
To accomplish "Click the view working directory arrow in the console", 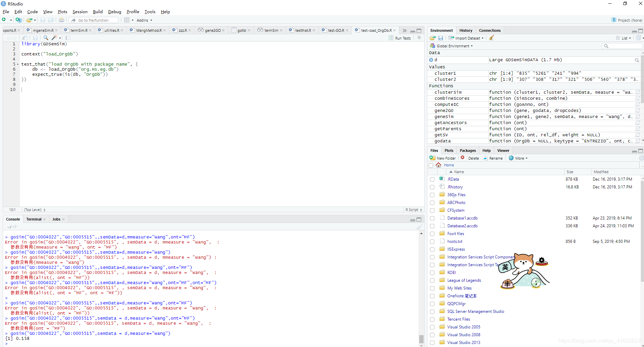I will point(15,227).
